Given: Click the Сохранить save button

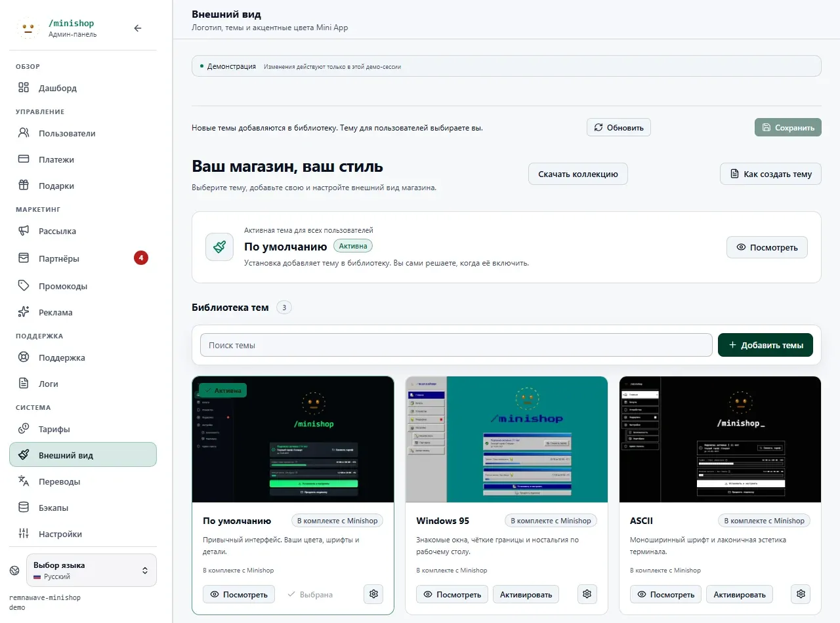Looking at the screenshot, I should click(x=788, y=127).
